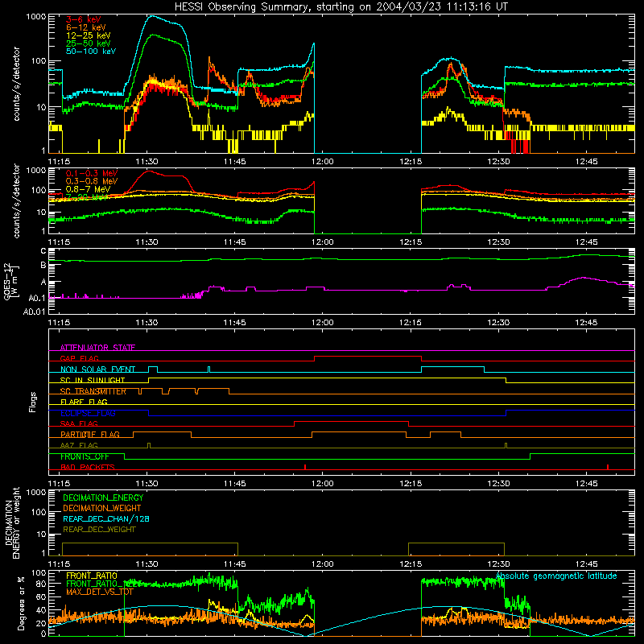Click the raised GAP_FLAG segment after 12:00
This screenshot has width=644, height=644.
point(368,356)
